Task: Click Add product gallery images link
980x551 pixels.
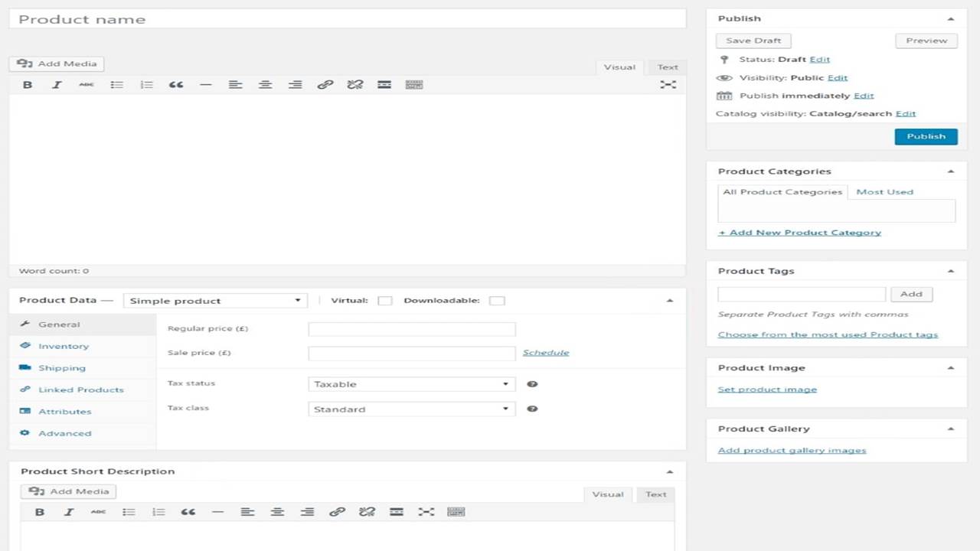Action: pyautogui.click(x=792, y=451)
